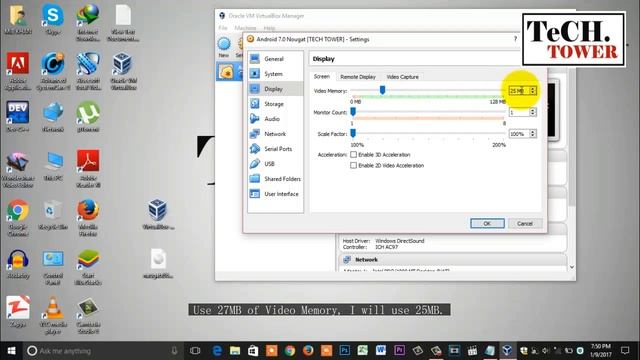This screenshot has width=640, height=360.
Task: Open Action Center notifications
Action: click(x=625, y=350)
